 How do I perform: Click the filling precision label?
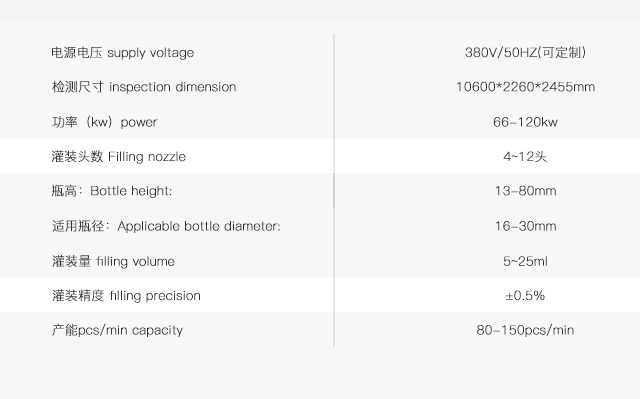pyautogui.click(x=126, y=295)
